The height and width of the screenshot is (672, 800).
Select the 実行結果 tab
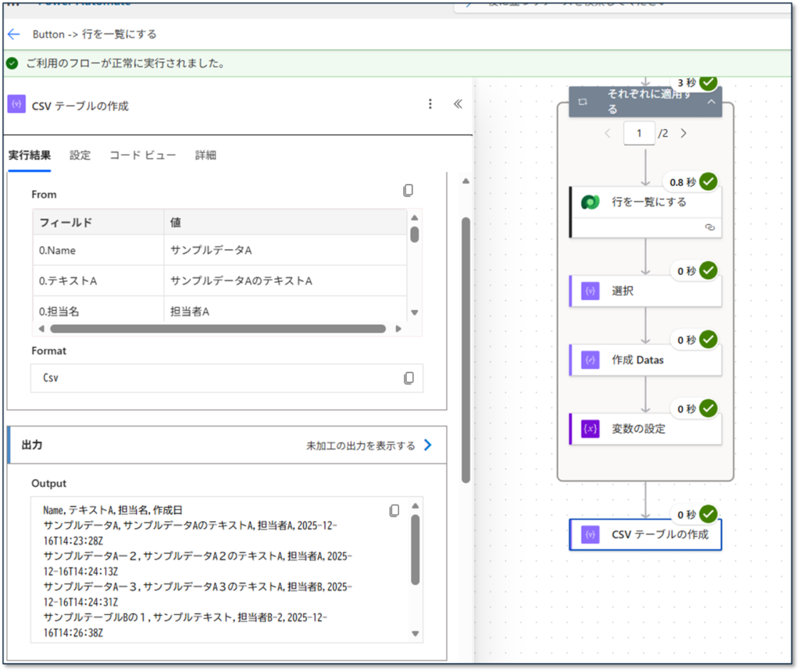29,155
